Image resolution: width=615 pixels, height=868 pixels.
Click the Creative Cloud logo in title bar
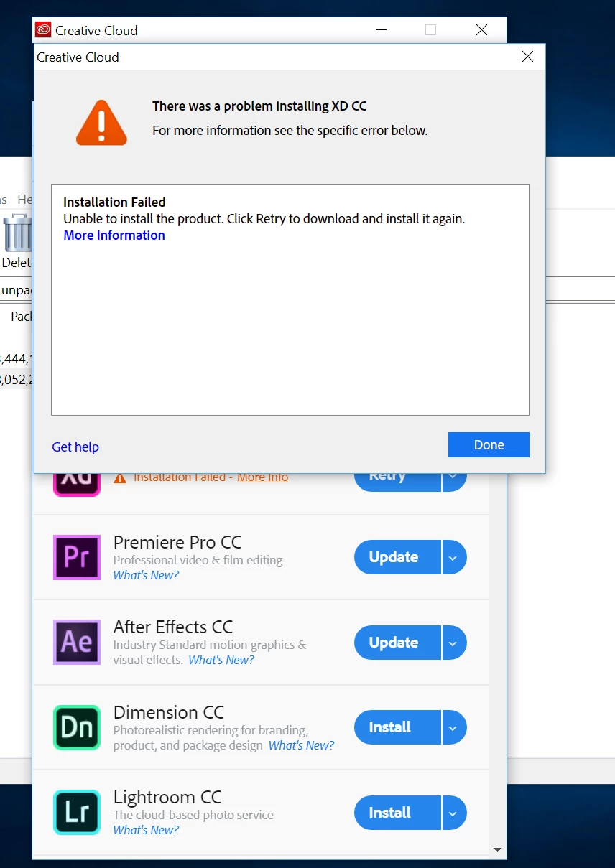coord(43,30)
